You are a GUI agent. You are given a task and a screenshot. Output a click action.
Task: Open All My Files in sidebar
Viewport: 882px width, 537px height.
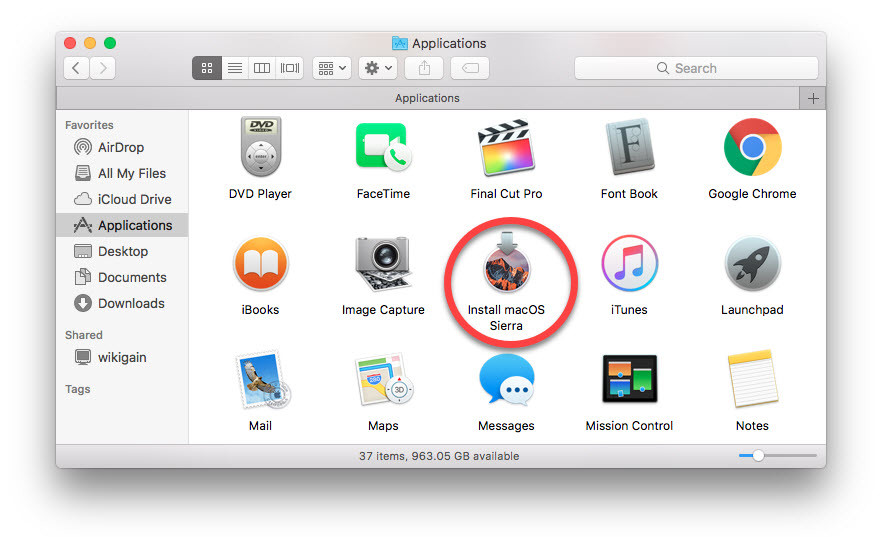pos(122,173)
